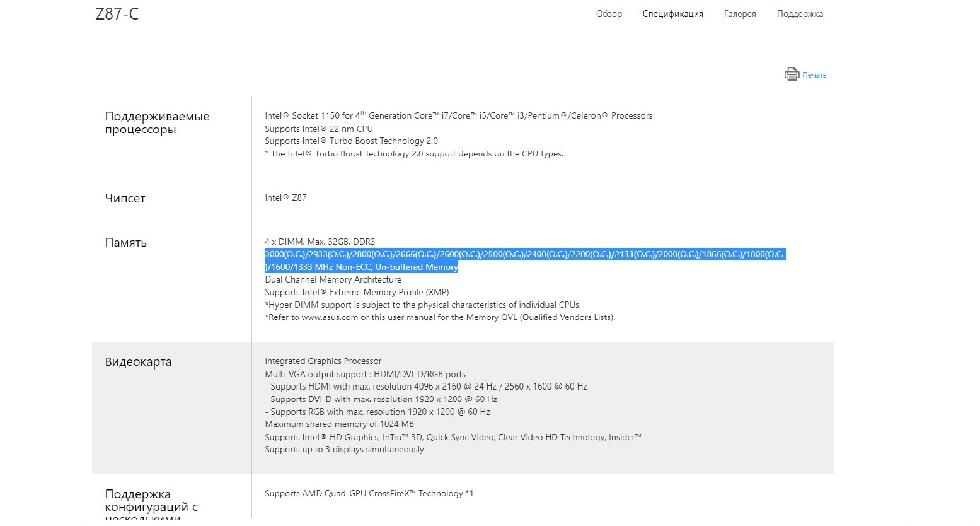
Task: Click the Hyper DIMM support note
Action: click(423, 305)
